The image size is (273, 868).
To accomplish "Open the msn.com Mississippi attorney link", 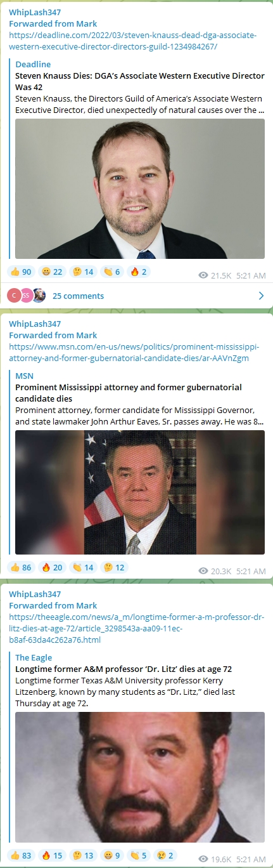I will tap(135, 353).
